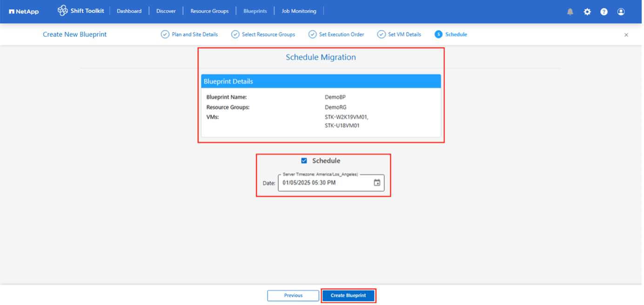The image size is (644, 305).
Task: Return to Select Resource Groups step
Action: point(263,34)
